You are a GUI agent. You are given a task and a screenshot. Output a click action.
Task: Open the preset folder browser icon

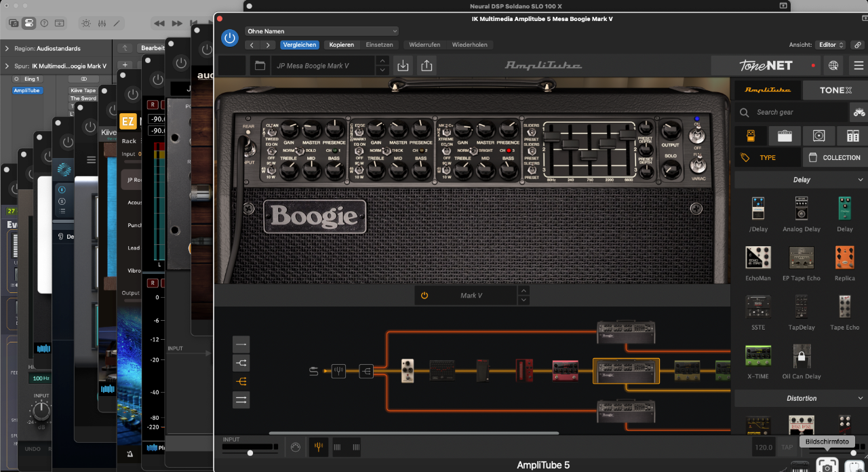(258, 66)
